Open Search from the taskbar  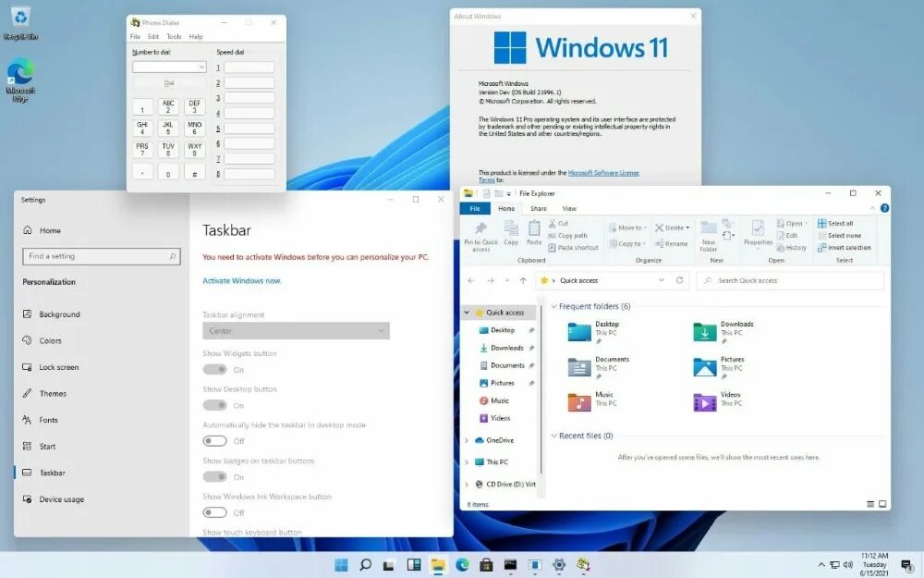pyautogui.click(x=365, y=565)
